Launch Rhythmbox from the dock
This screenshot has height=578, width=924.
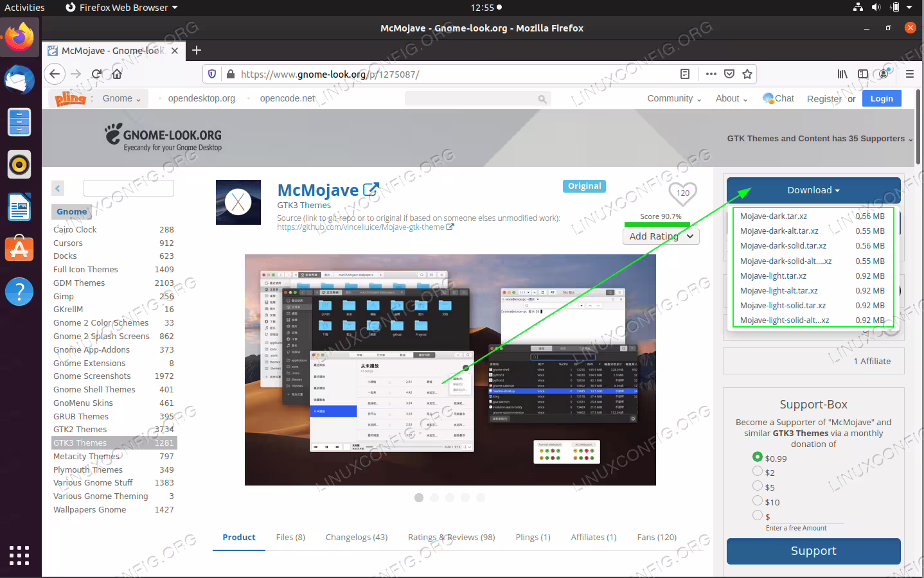pyautogui.click(x=19, y=165)
